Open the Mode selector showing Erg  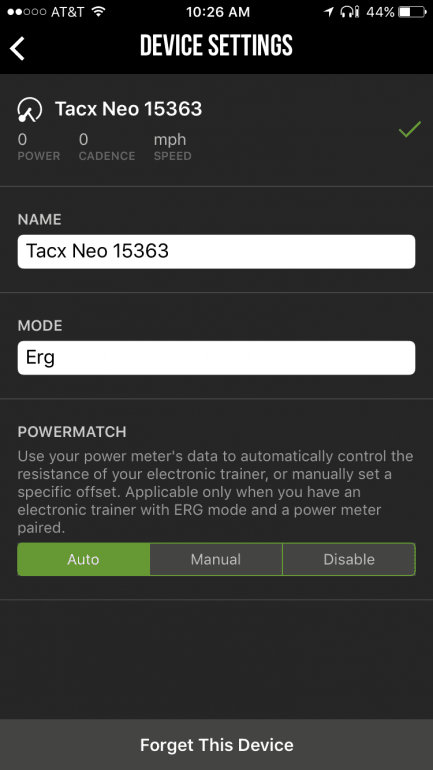click(216, 358)
